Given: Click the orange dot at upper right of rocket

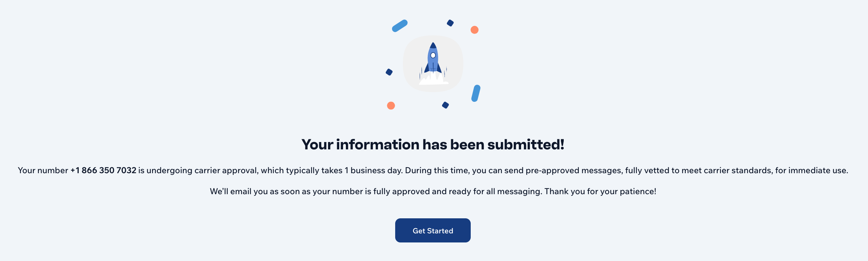Looking at the screenshot, I should tap(474, 30).
